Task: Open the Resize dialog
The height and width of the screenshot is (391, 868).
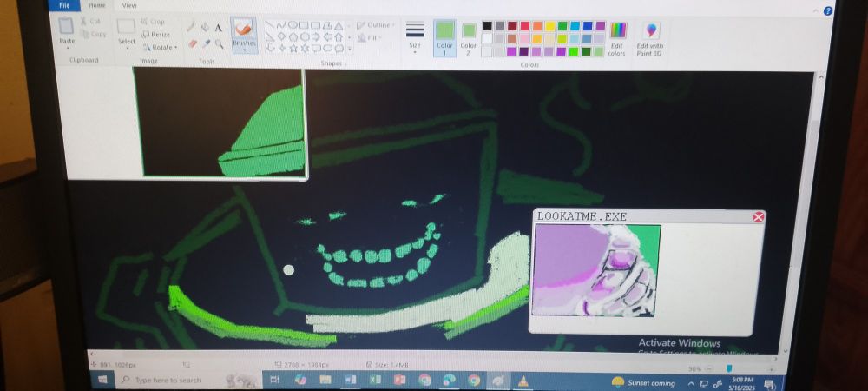Action: [156, 35]
